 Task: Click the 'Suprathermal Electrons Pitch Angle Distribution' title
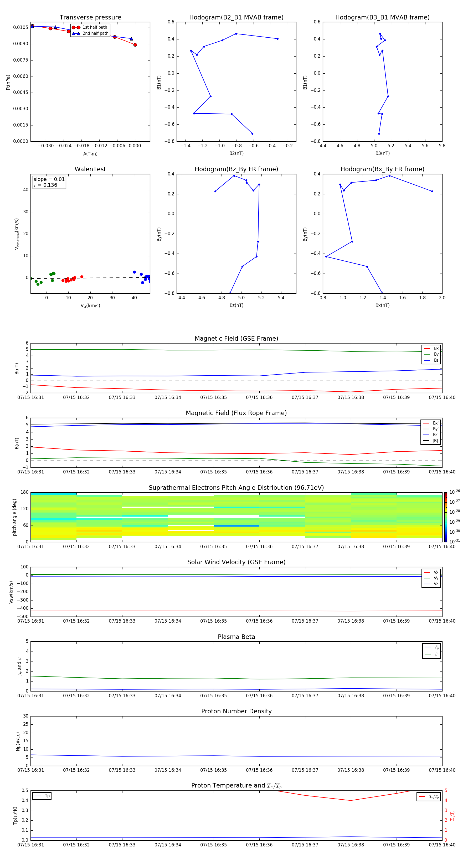pyautogui.click(x=236, y=488)
